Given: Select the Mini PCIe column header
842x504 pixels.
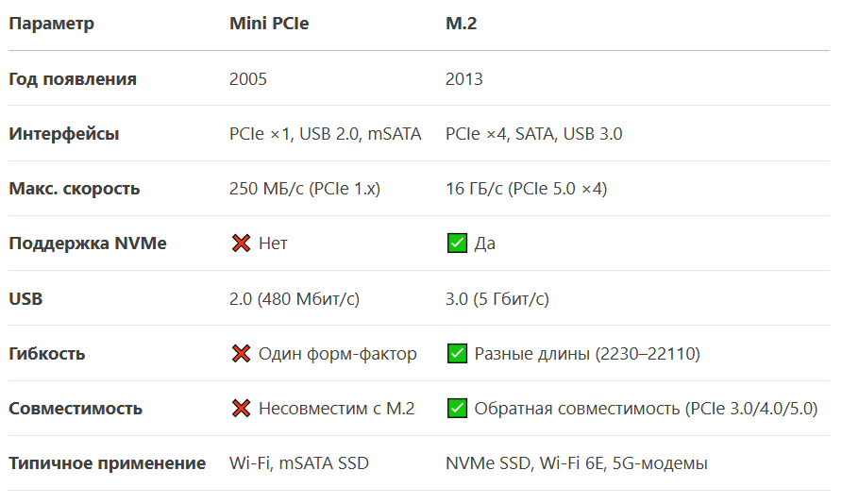Looking at the screenshot, I should point(269,24).
